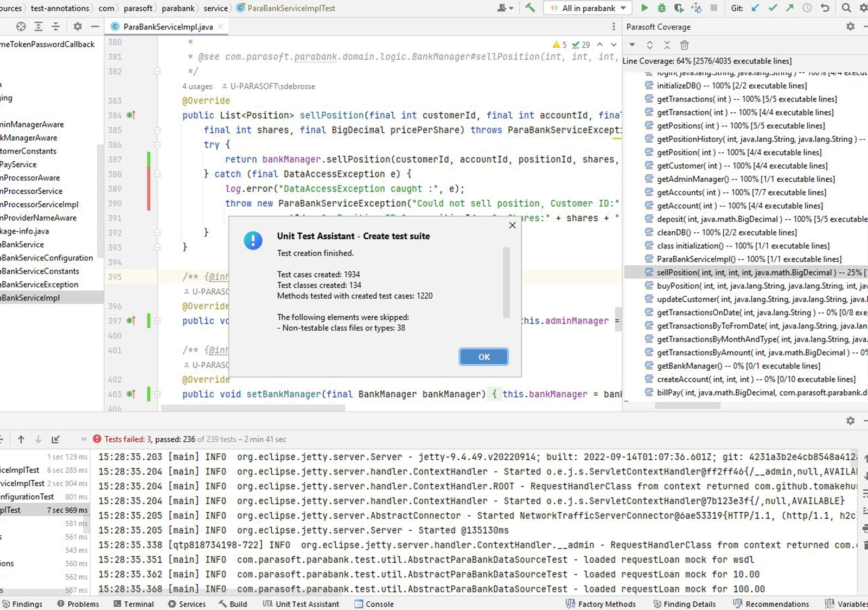Expand all in Parasoft Coverage panel
Image resolution: width=868 pixels, height=610 pixels.
click(649, 45)
